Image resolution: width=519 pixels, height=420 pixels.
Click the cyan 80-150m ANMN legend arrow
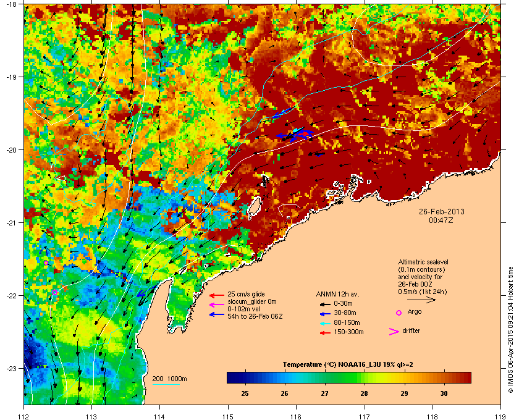click(325, 324)
